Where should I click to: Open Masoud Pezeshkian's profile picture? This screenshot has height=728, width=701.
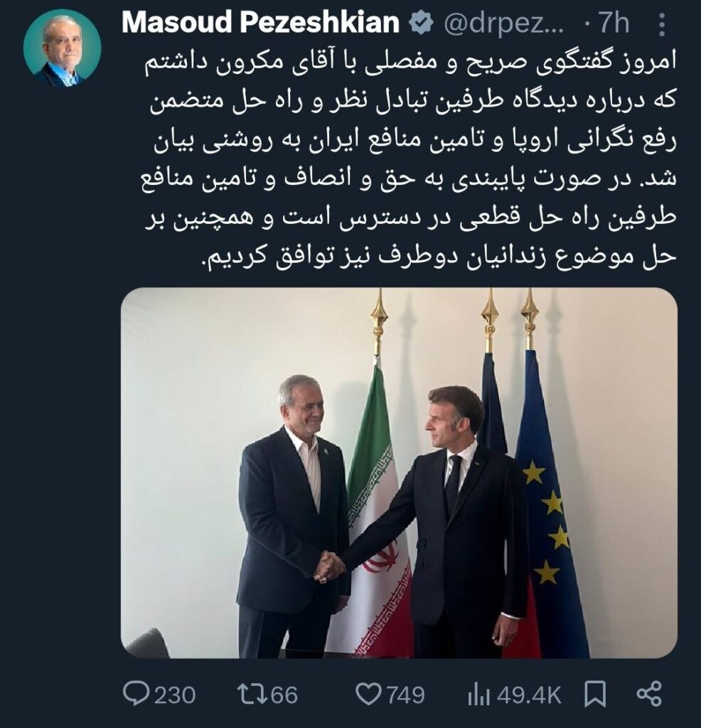click(62, 48)
